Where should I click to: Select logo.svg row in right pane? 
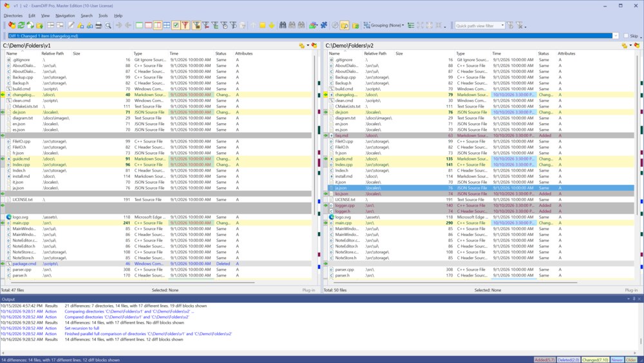481,217
